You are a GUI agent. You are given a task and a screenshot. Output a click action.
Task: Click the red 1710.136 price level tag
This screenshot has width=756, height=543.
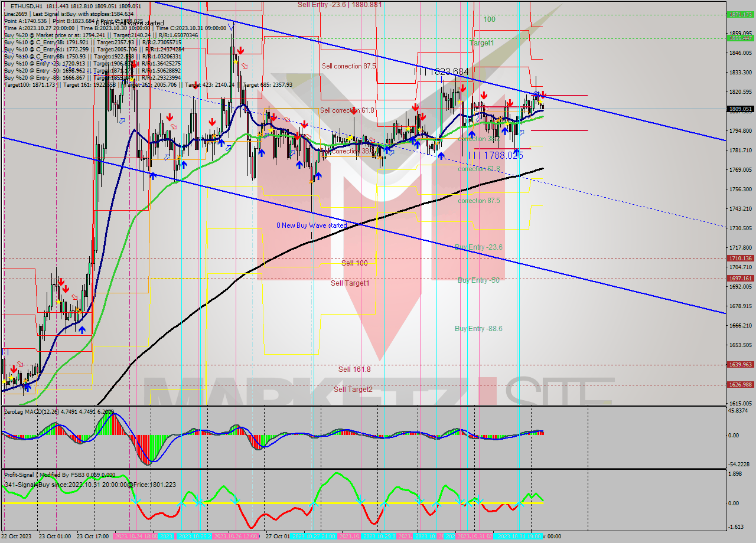[x=739, y=258]
